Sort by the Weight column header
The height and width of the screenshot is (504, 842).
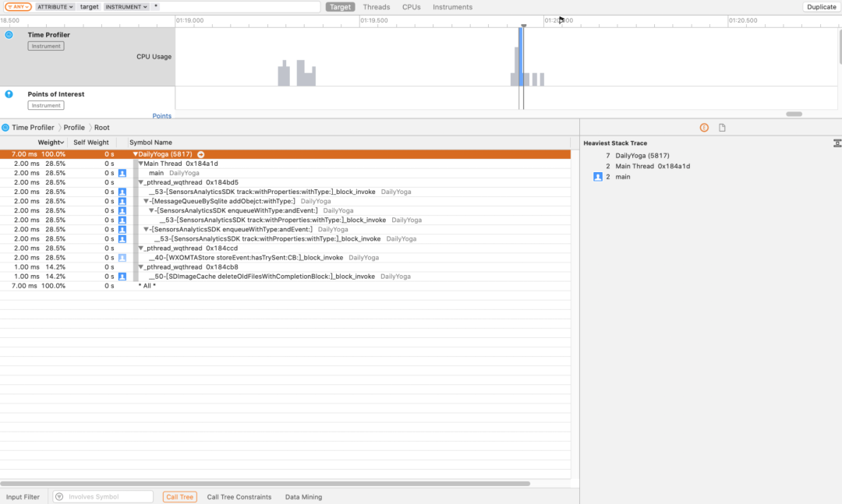coord(51,143)
